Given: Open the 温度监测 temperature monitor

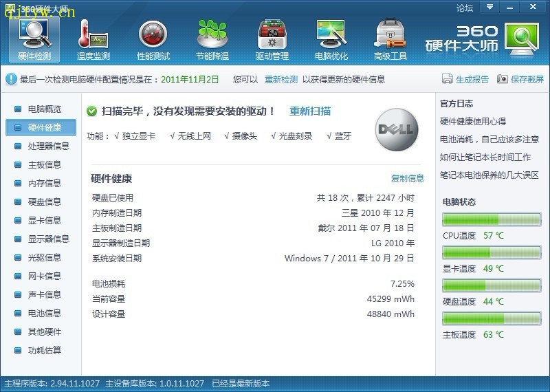Looking at the screenshot, I should click(x=93, y=39).
